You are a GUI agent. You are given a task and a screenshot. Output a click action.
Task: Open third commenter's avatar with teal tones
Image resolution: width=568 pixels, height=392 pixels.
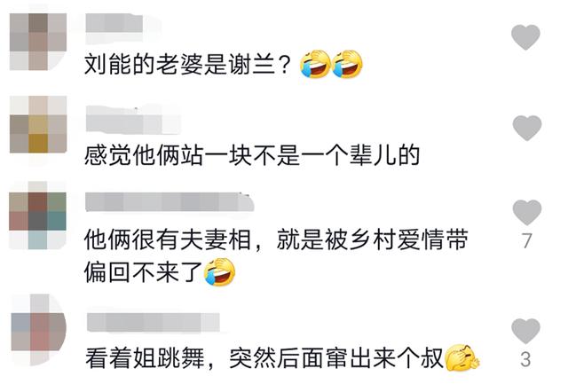(37, 215)
